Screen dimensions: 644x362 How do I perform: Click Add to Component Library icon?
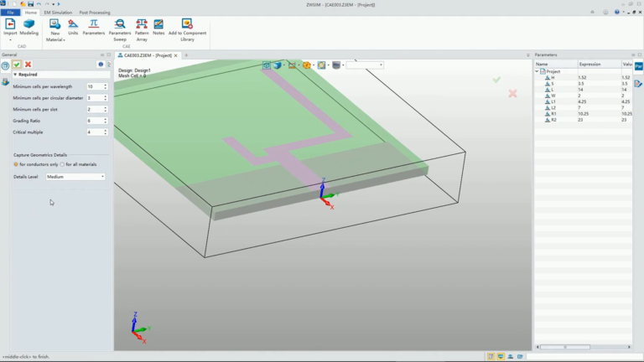(x=187, y=30)
